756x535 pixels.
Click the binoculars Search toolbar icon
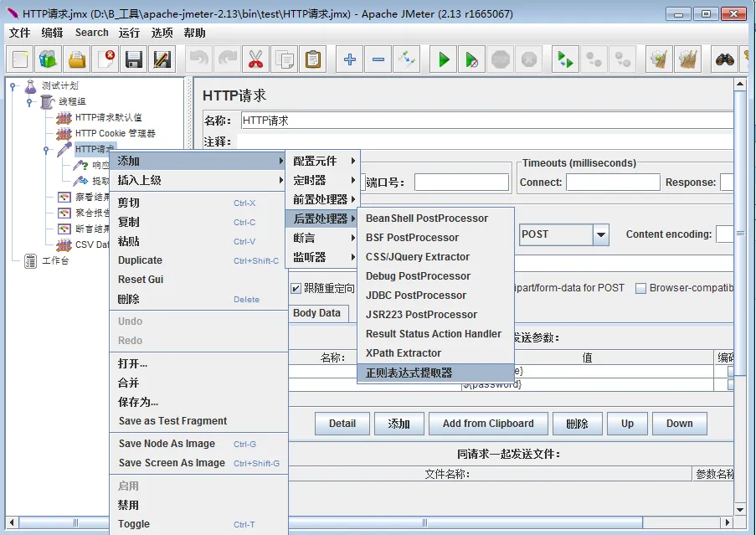pos(724,59)
